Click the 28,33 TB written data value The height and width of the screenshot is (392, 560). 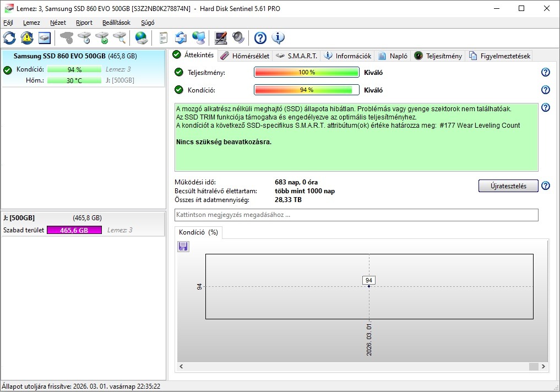point(288,200)
